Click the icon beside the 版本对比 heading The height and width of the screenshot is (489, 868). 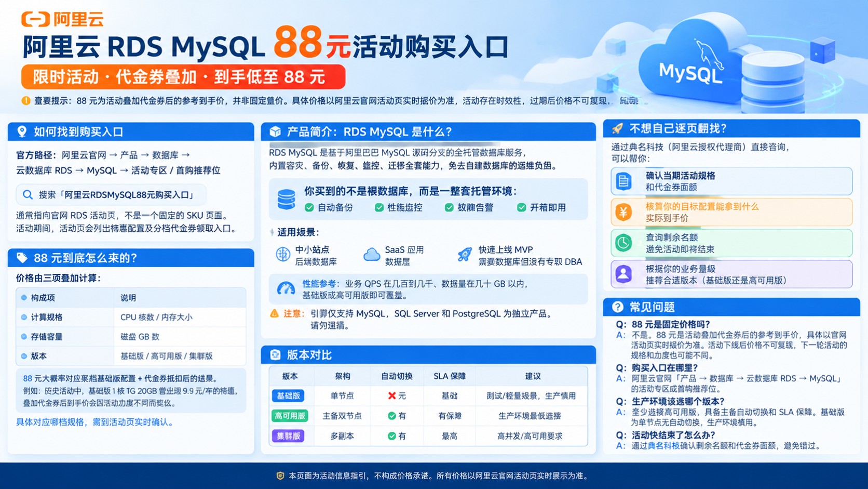pyautogui.click(x=275, y=355)
